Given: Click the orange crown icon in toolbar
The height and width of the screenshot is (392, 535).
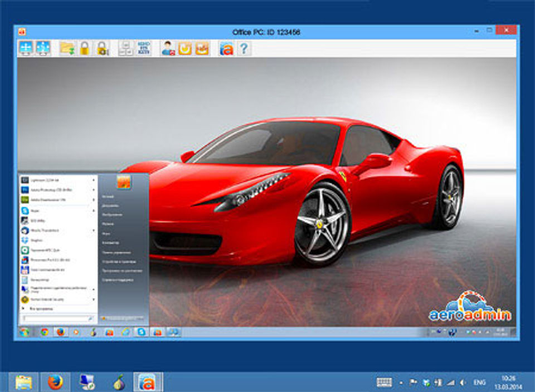Looking at the screenshot, I should click(x=202, y=48).
